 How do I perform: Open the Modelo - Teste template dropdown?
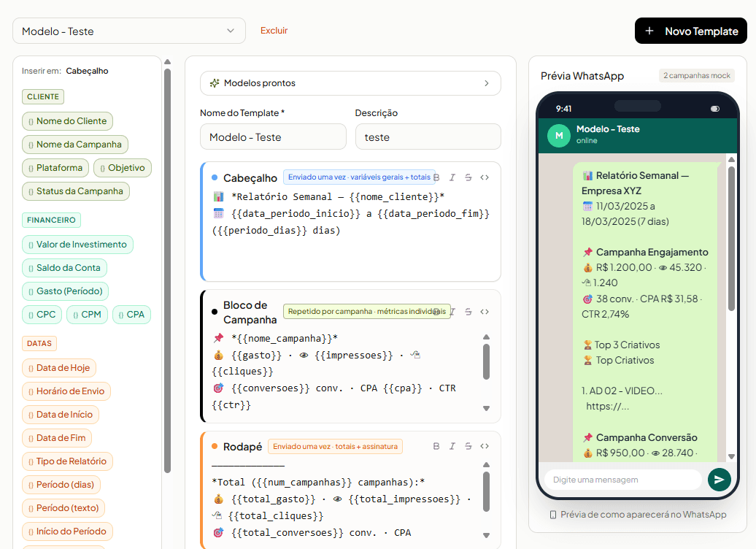129,31
